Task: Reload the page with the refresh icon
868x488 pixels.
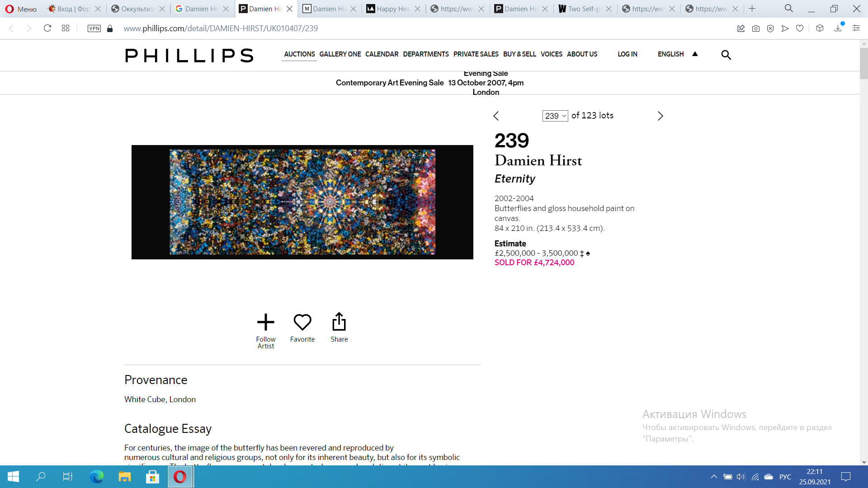Action: click(47, 28)
